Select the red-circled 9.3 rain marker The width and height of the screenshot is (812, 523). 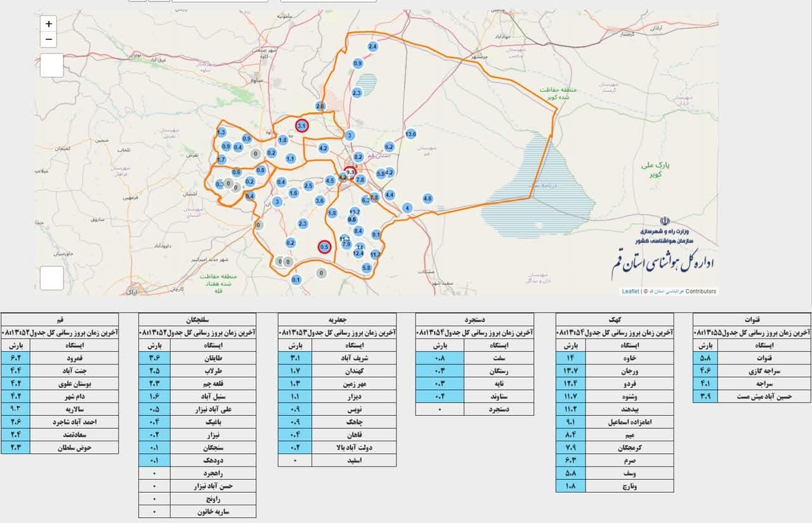350,172
